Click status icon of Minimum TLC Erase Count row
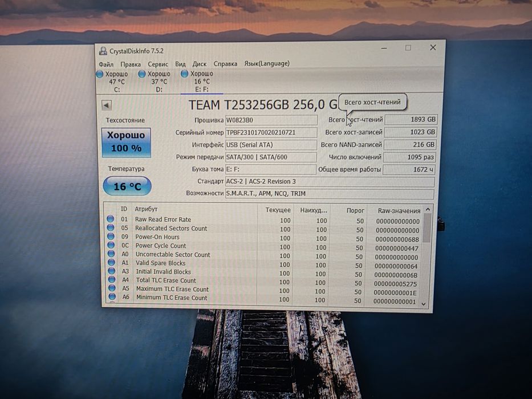The height and width of the screenshot is (399, 532). click(112, 296)
